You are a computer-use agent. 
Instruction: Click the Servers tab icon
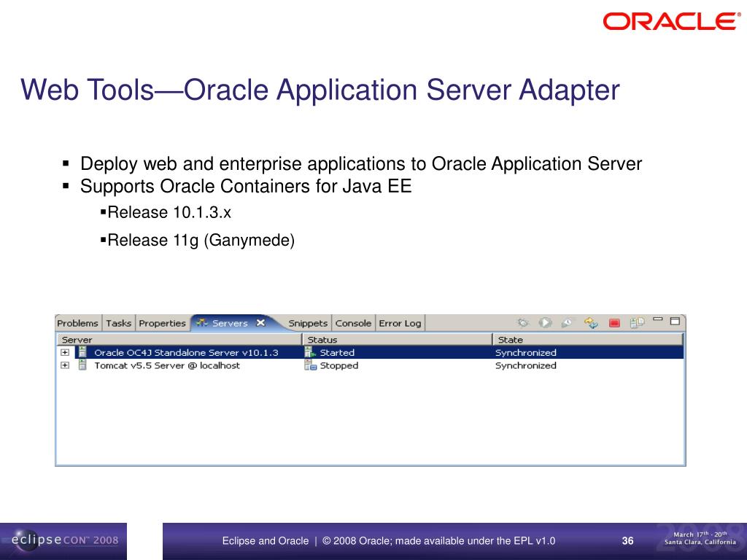[x=202, y=323]
